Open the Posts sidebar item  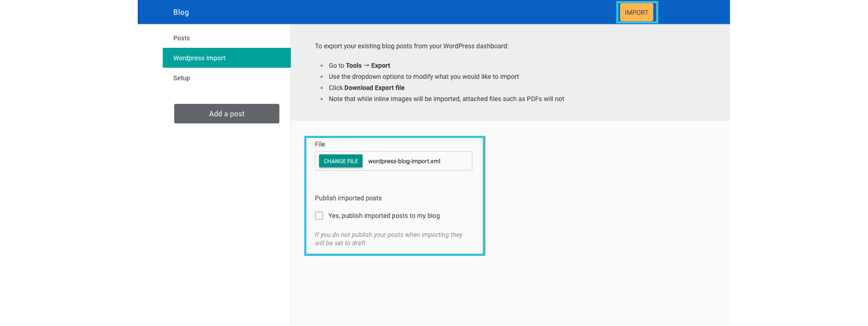pos(182,38)
